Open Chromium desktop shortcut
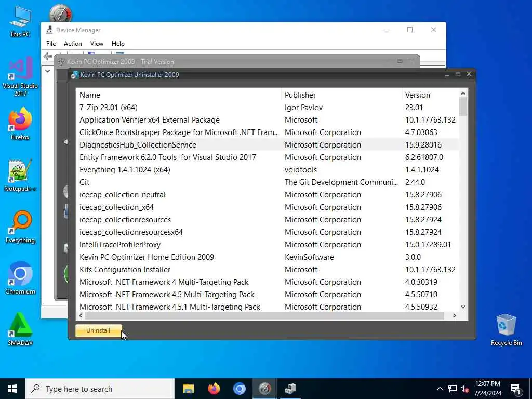The width and height of the screenshot is (532, 399). (x=20, y=278)
